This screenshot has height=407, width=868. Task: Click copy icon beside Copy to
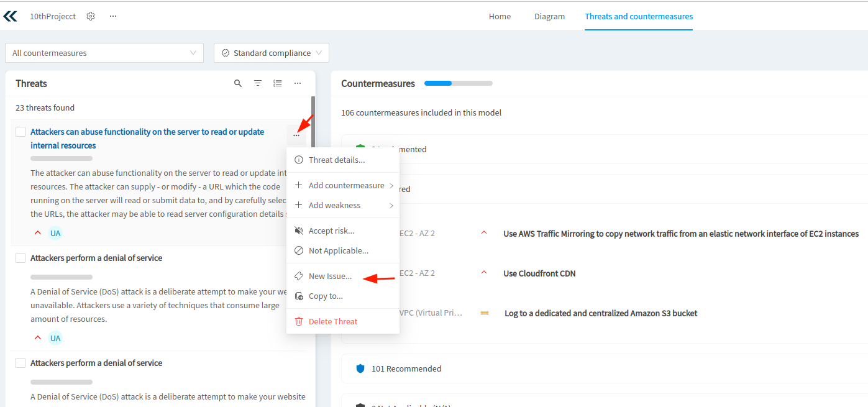coord(299,296)
